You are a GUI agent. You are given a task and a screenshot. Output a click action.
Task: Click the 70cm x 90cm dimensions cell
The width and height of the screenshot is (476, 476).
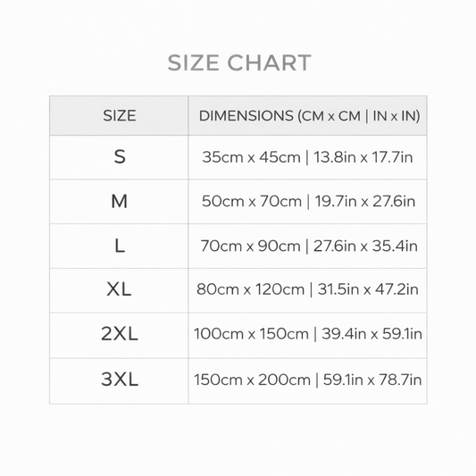[x=308, y=246]
